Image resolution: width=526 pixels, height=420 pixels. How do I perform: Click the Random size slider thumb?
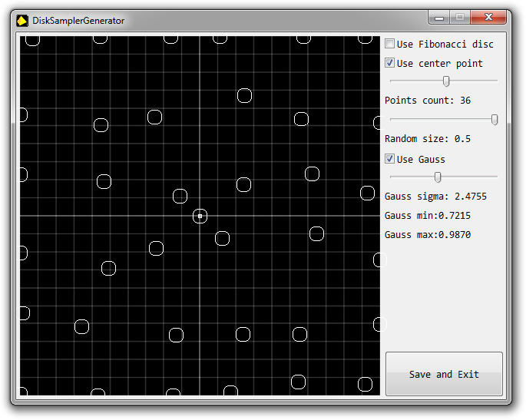click(x=495, y=119)
